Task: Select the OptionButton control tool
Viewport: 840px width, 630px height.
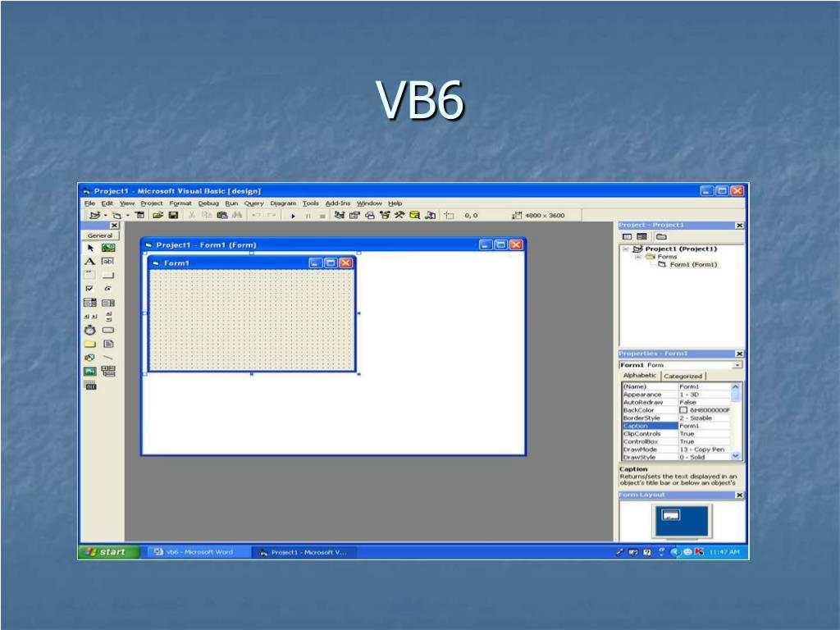Action: tap(108, 289)
